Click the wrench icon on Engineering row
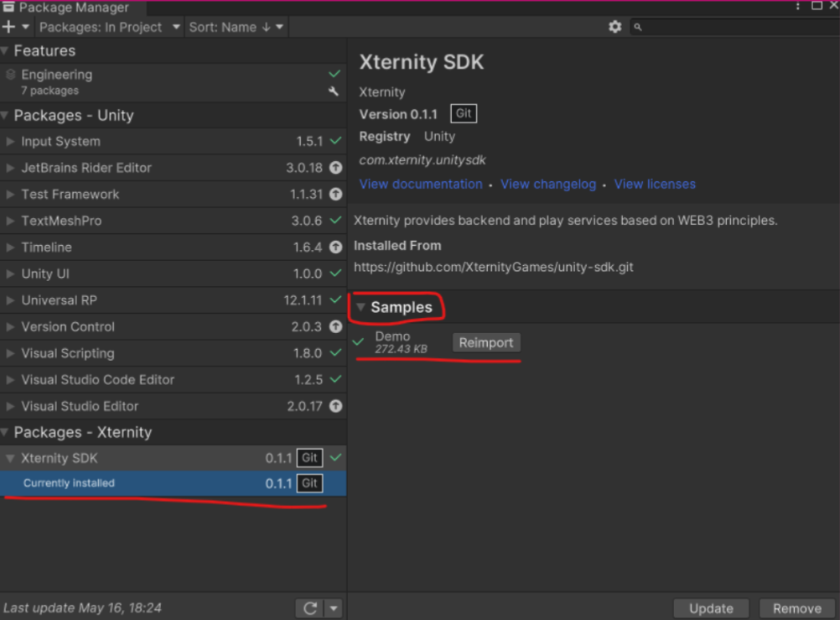The image size is (840, 620). click(334, 91)
